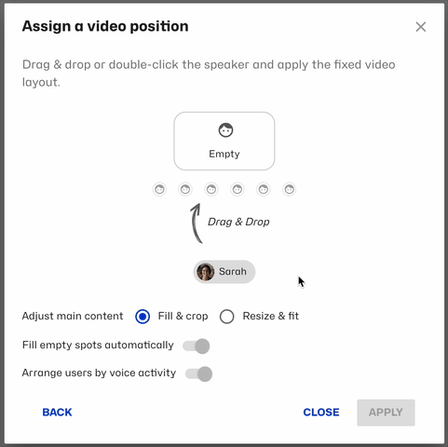The height and width of the screenshot is (447, 448).
Task: Click the APPLY button
Action: [386, 412]
